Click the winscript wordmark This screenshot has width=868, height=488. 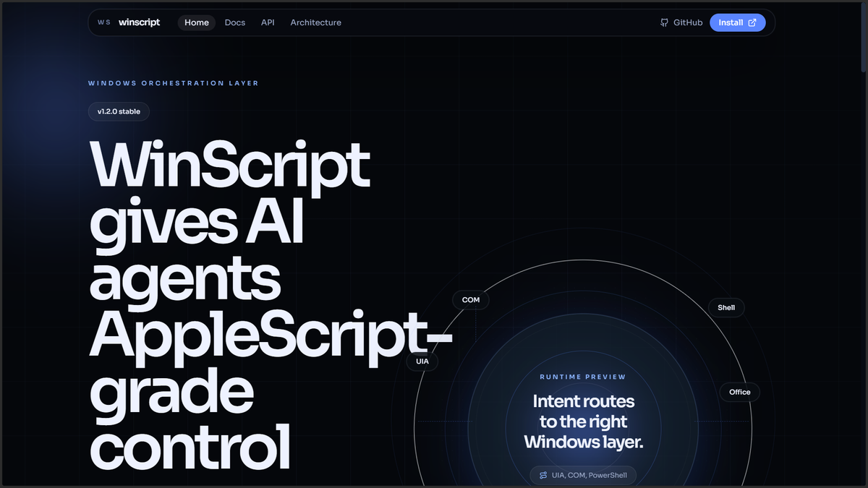click(x=140, y=22)
